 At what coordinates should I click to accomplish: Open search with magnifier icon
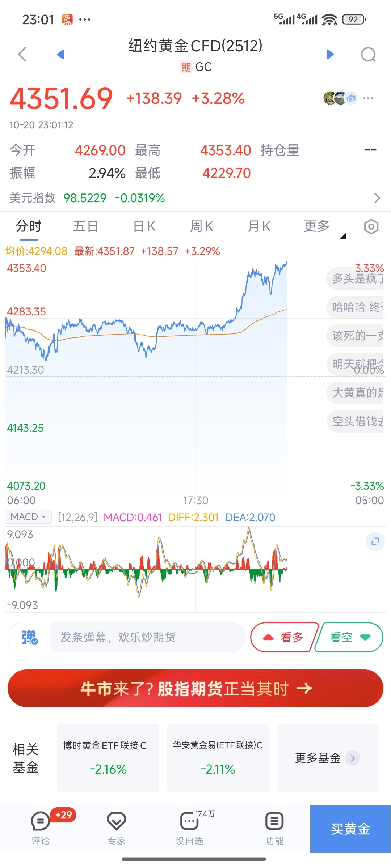(368, 55)
